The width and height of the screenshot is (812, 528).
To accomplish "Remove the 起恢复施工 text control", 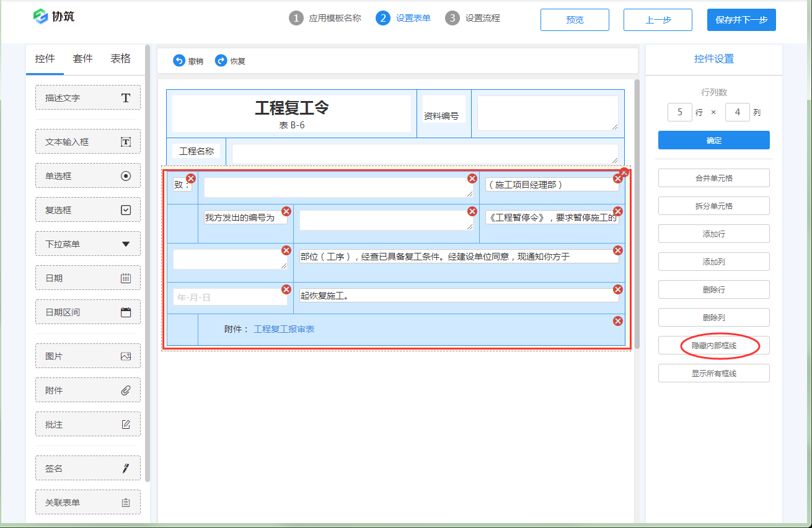I will (618, 289).
